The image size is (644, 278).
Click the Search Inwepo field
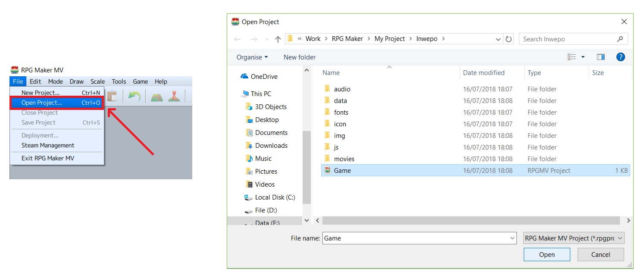point(568,39)
